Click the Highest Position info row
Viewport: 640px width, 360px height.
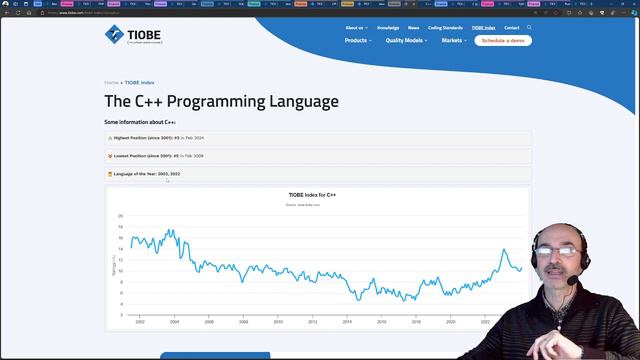pos(318,138)
